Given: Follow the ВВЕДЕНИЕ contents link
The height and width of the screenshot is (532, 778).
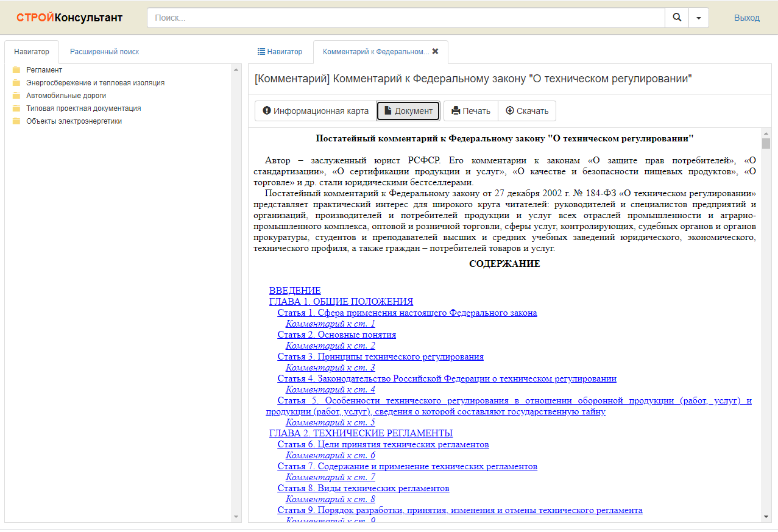Looking at the screenshot, I should 295,291.
